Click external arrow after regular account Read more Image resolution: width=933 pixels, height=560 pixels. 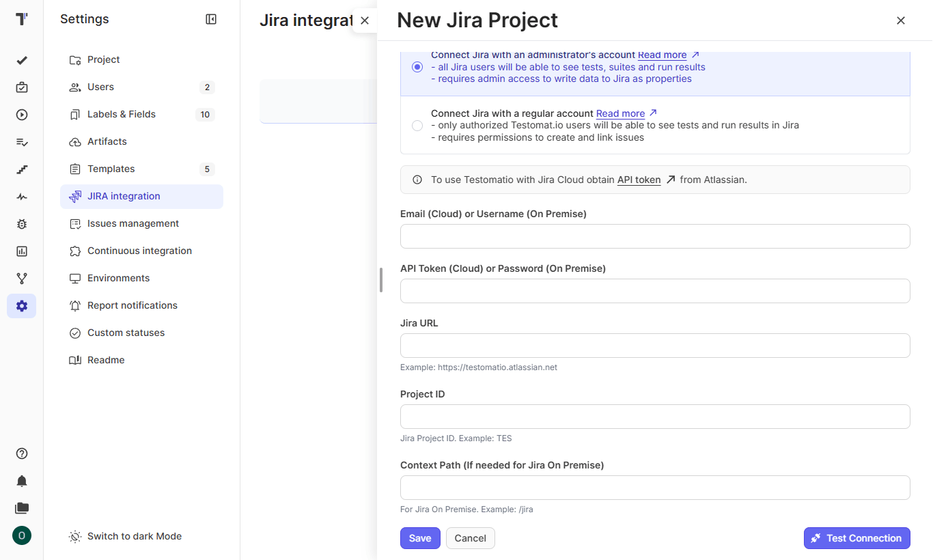click(653, 113)
